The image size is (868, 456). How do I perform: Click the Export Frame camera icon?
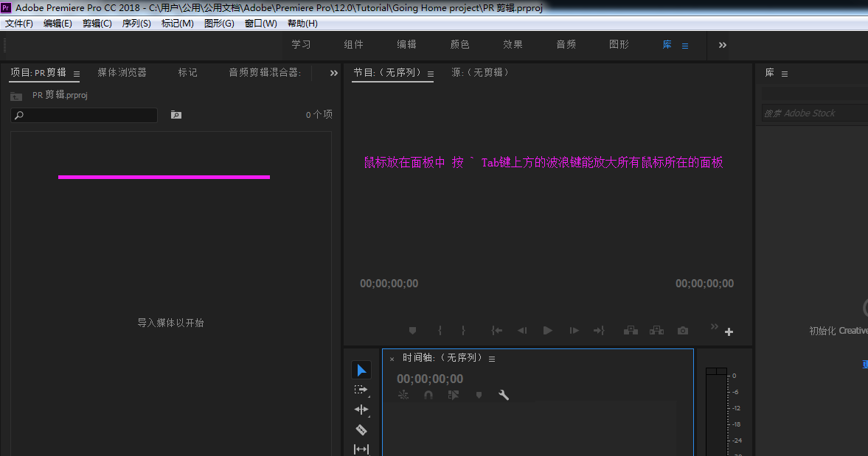point(683,331)
